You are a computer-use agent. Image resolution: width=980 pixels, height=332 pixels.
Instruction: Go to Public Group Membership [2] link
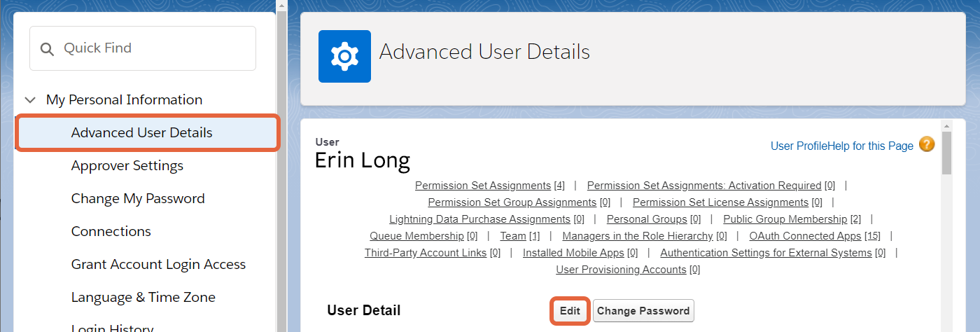pyautogui.click(x=792, y=219)
